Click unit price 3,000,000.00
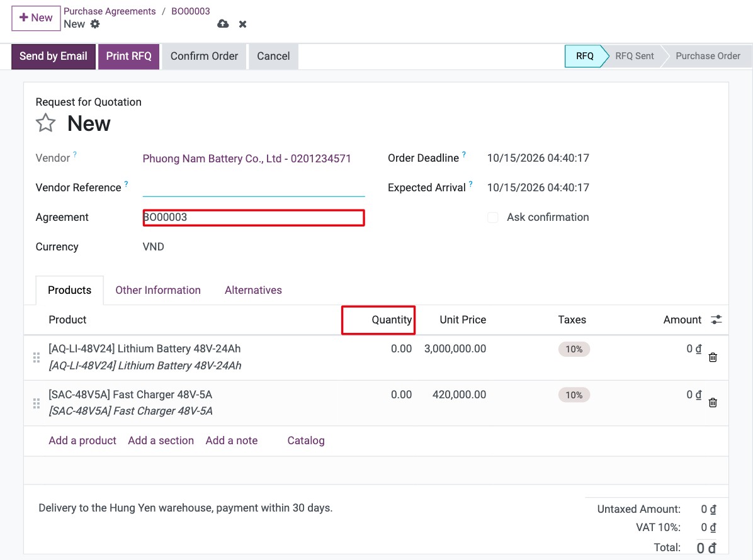Screen dimensions: 753x560 (455, 349)
